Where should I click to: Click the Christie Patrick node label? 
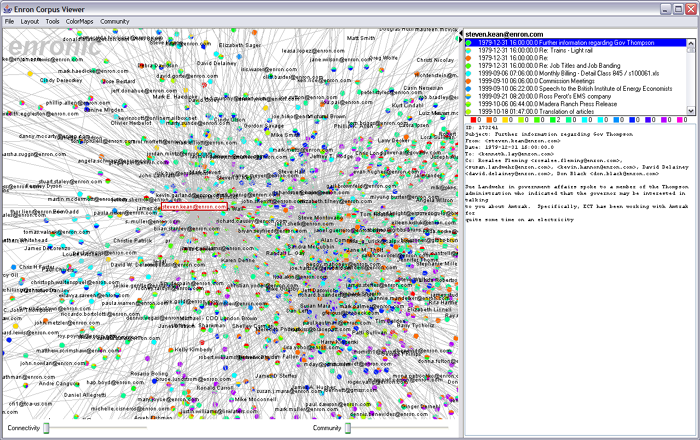132,241
